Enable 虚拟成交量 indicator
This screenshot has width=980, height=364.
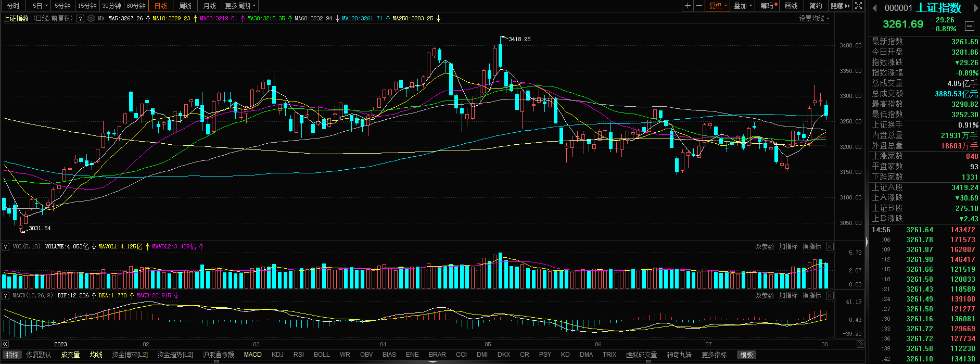[641, 355]
